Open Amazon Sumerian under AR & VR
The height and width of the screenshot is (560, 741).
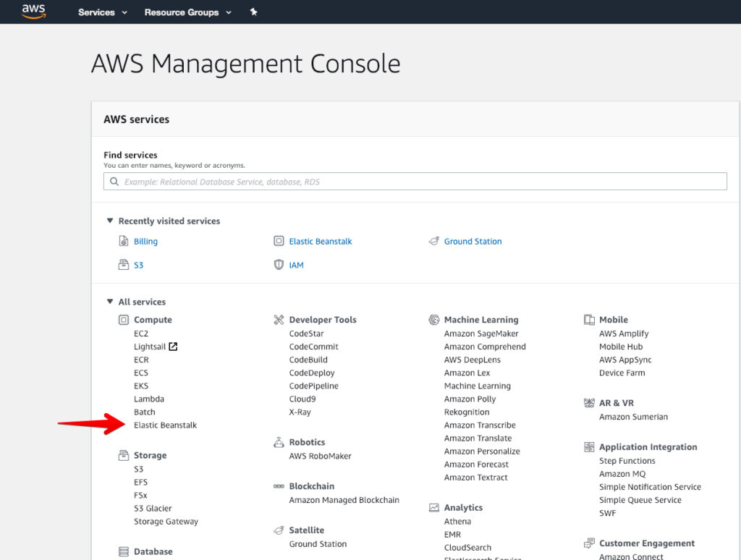pos(633,416)
